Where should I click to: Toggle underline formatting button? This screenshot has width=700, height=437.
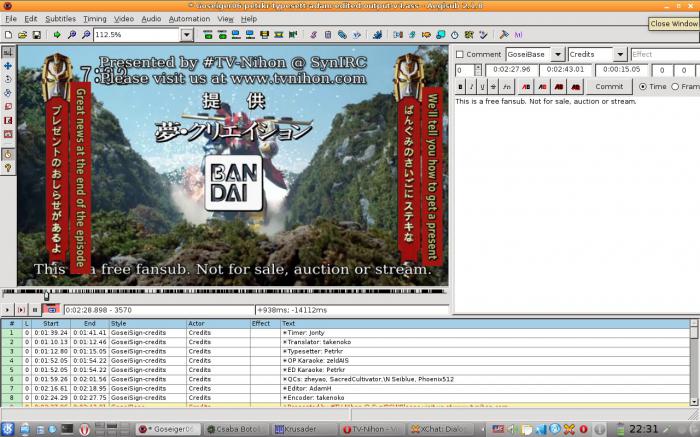click(x=482, y=87)
